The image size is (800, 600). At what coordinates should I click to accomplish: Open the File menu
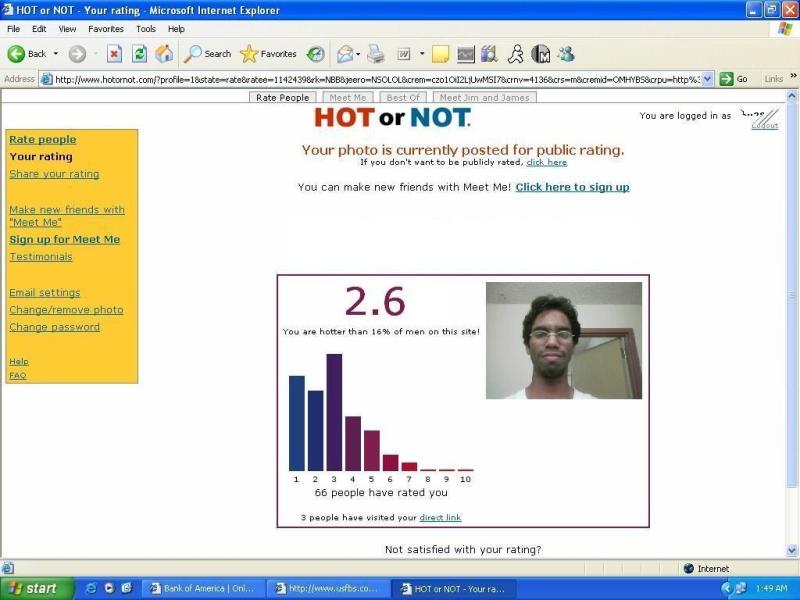click(13, 29)
